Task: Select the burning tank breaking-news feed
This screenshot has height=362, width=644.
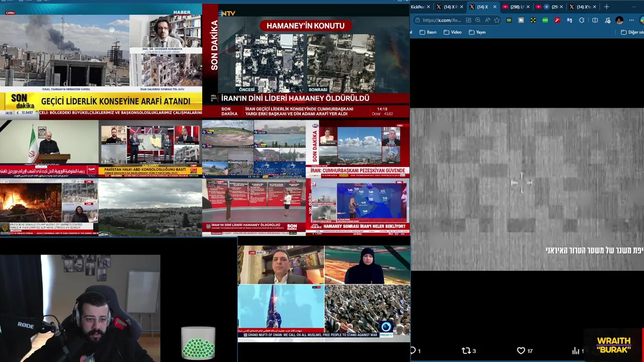Action: (49, 207)
